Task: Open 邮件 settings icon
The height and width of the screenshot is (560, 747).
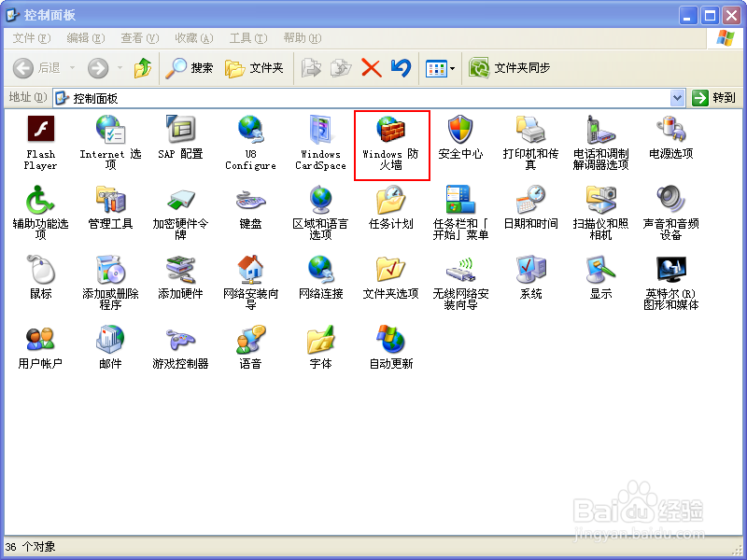Action: point(110,347)
